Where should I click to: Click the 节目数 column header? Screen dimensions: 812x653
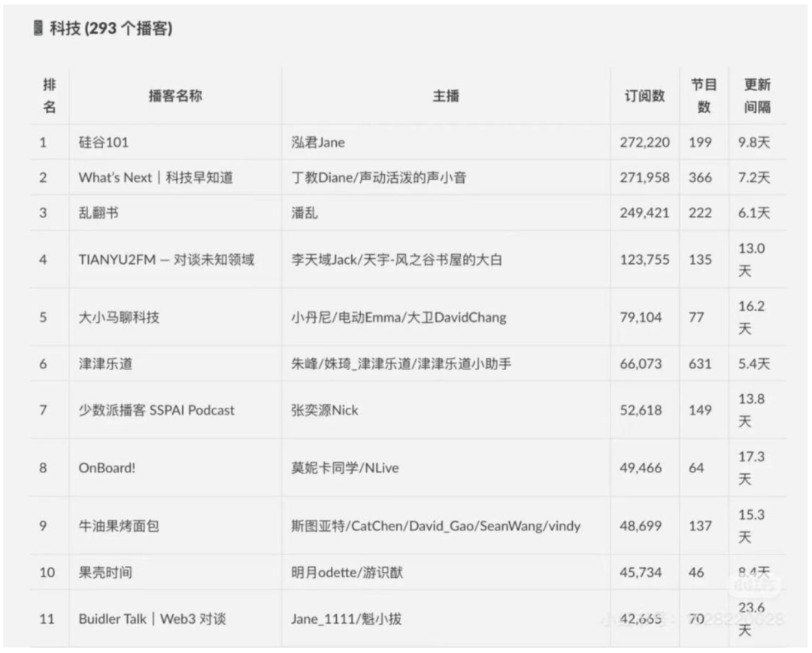pyautogui.click(x=704, y=96)
